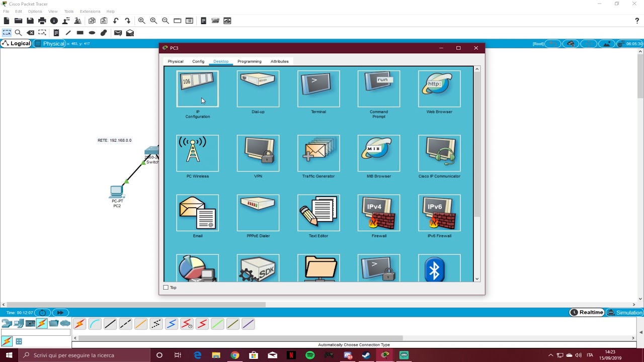Click the Print toolbar icon
This screenshot has height=362, width=644.
point(42,21)
